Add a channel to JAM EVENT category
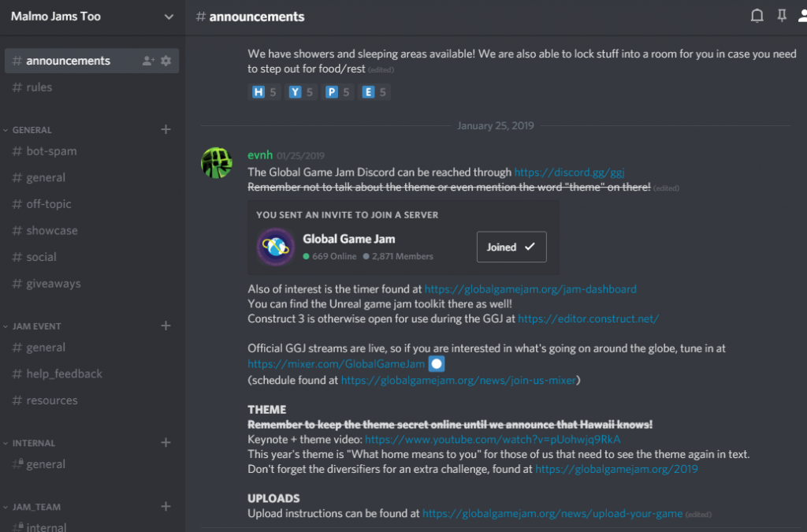 click(165, 326)
